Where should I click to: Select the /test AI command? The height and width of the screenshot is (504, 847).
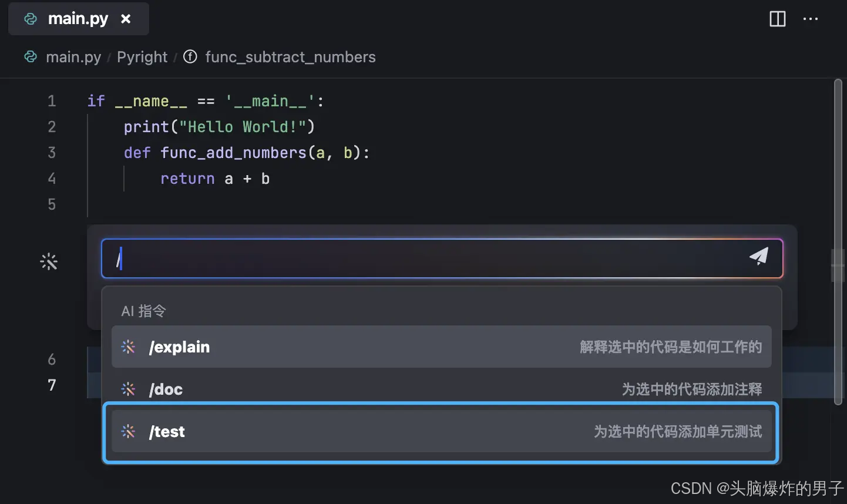(411, 432)
